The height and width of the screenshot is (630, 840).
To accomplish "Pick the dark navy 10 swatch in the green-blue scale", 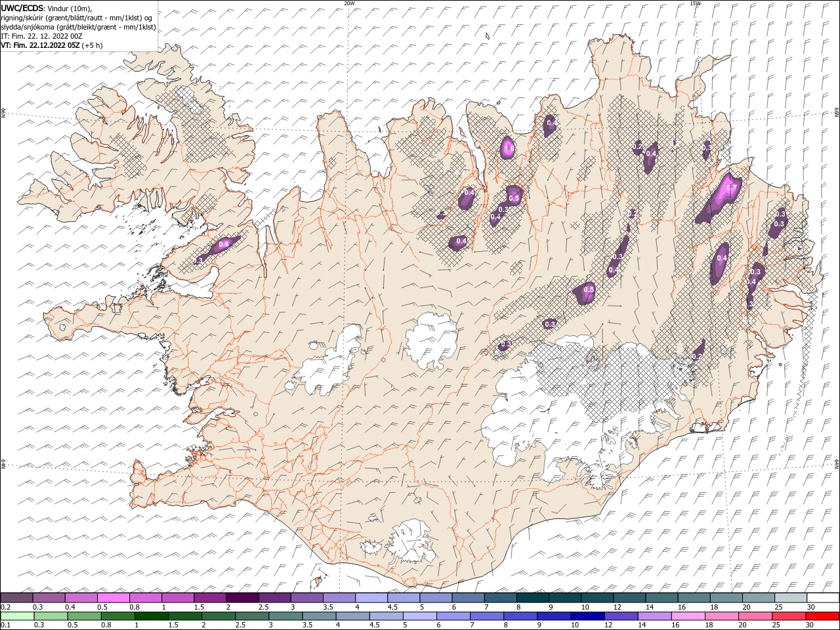I will (587, 616).
